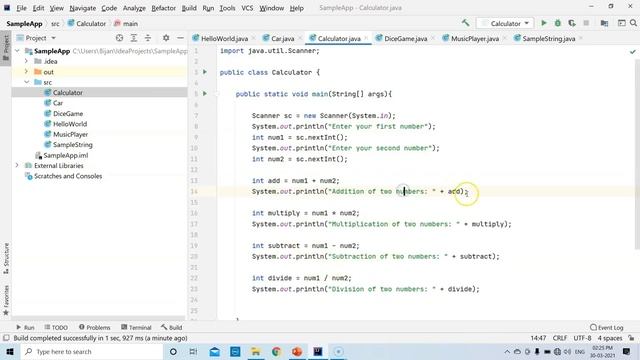This screenshot has width=640, height=360.
Task: Click the locate-file target icon in Project panel
Action: (x=119, y=38)
